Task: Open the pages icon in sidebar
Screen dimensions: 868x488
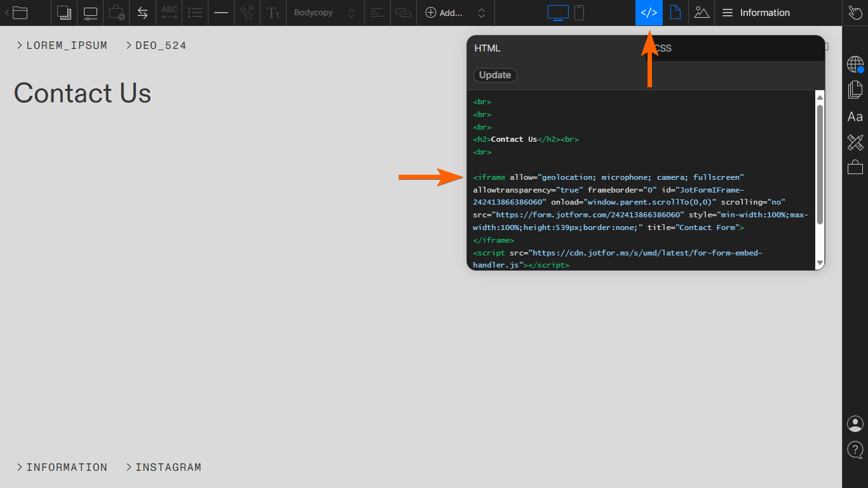Action: pyautogui.click(x=855, y=90)
